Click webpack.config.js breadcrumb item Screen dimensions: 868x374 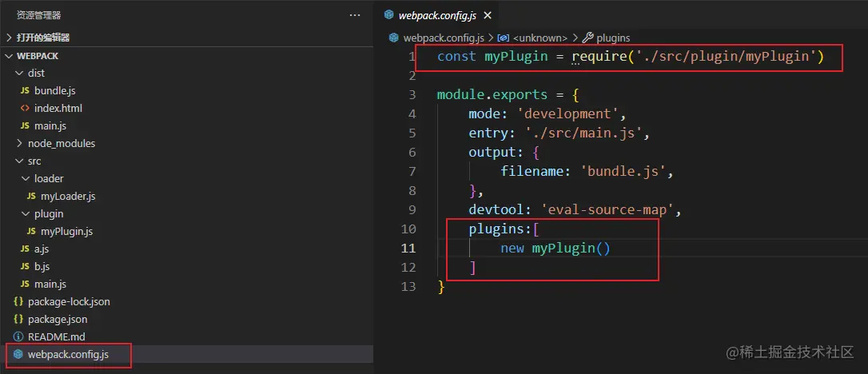click(x=444, y=38)
